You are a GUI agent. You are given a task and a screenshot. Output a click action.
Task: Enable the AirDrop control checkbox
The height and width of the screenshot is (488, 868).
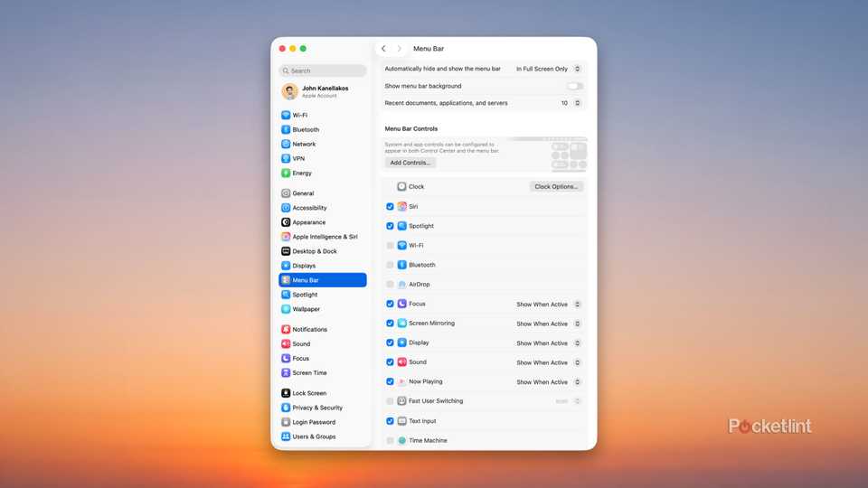pos(390,285)
